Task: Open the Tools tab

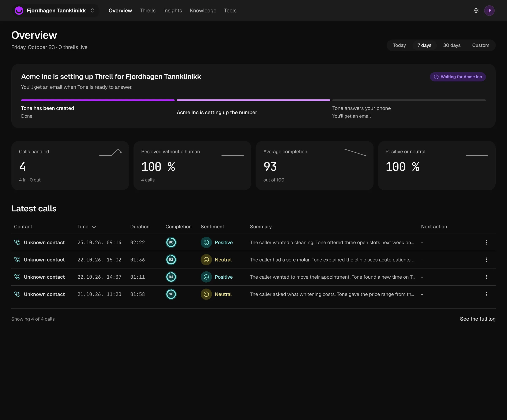Action: pos(230,11)
